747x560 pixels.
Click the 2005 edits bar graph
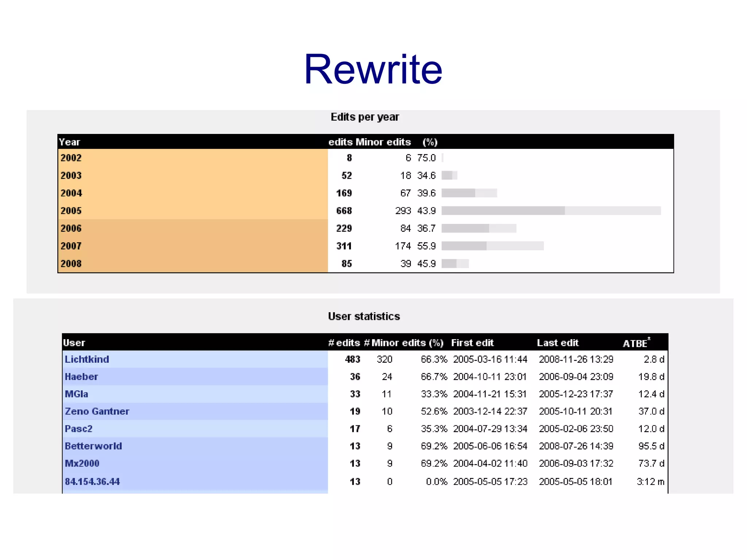(551, 211)
